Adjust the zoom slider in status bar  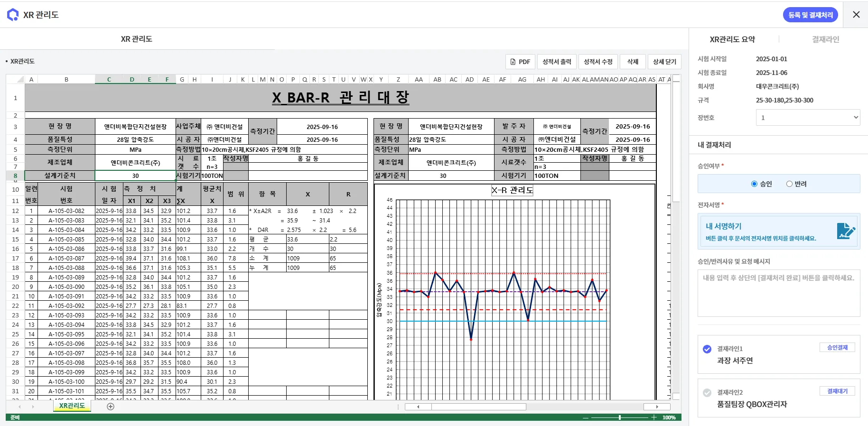click(x=620, y=417)
